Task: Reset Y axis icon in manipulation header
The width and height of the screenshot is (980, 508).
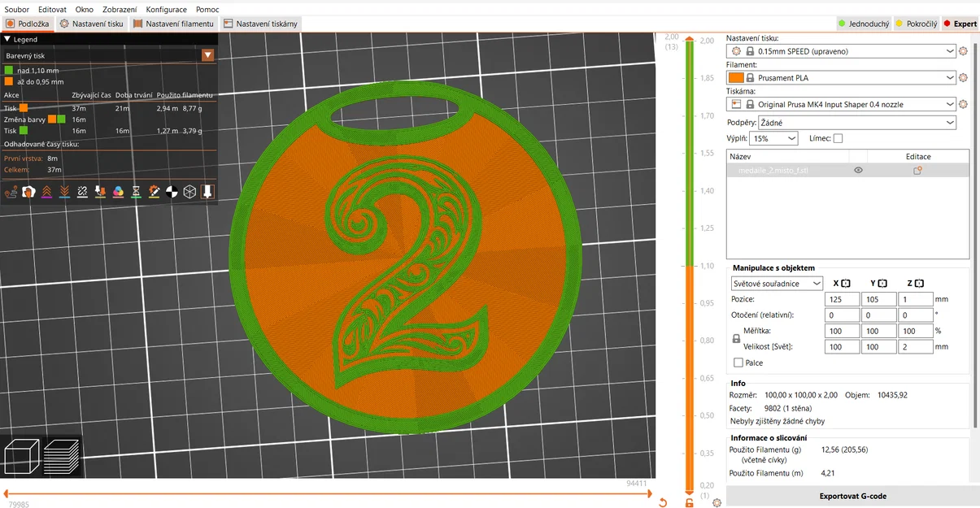Action: click(882, 283)
